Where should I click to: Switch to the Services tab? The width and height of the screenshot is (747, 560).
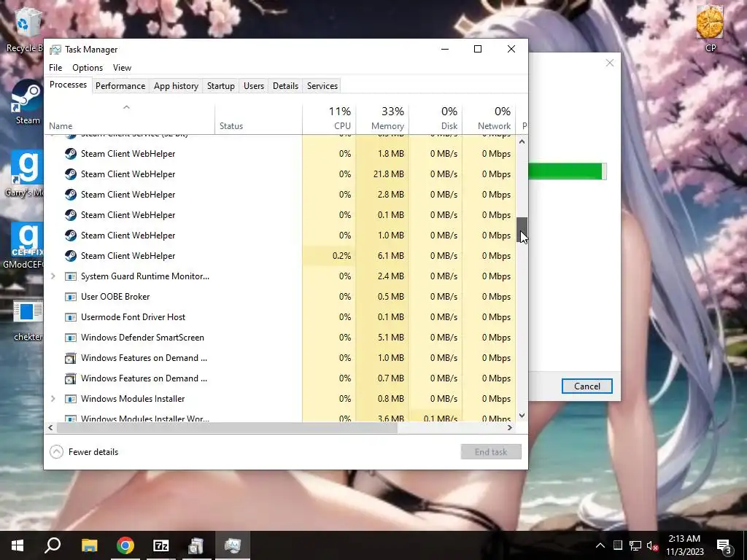coord(322,86)
